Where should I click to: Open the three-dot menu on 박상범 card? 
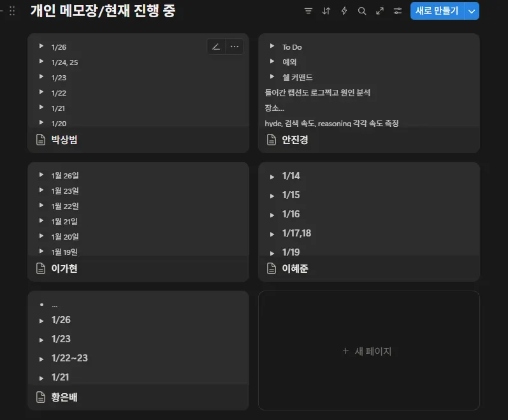pos(235,47)
